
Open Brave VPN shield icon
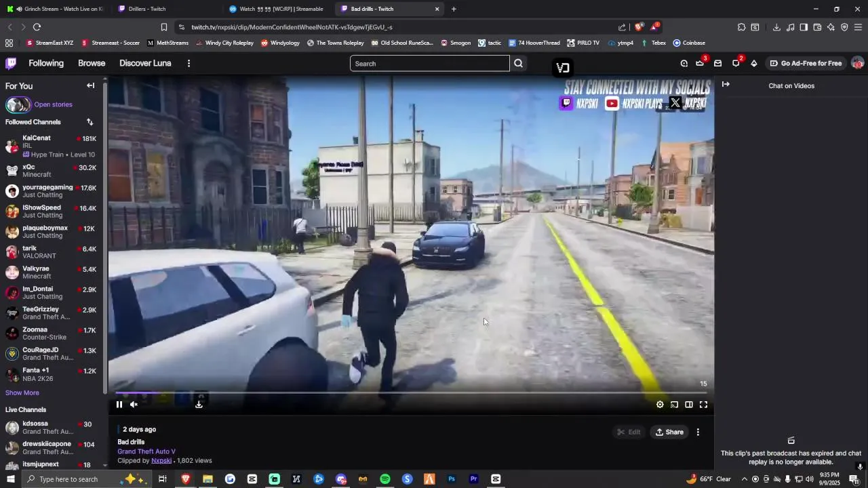(844, 27)
